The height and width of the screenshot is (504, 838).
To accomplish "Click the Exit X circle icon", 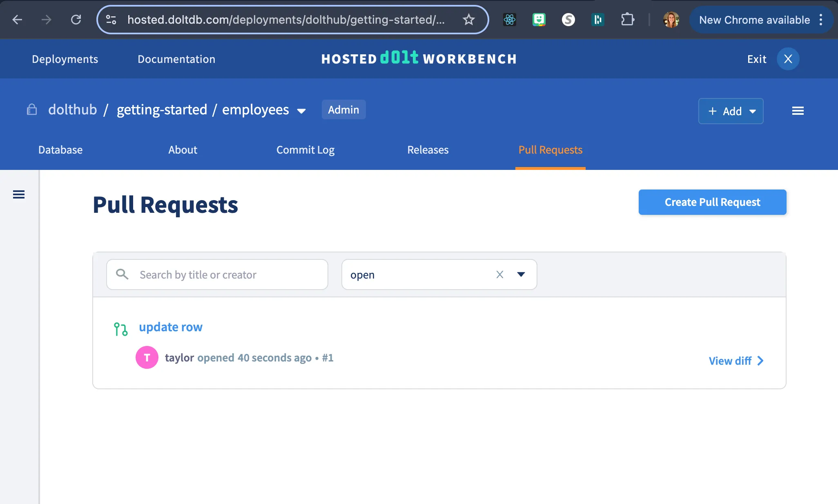I will click(x=788, y=59).
